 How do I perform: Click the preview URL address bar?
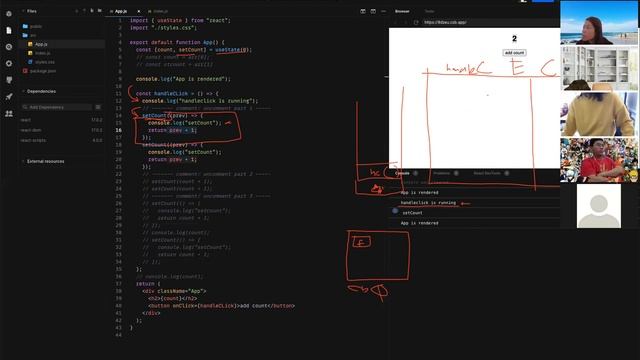490,22
